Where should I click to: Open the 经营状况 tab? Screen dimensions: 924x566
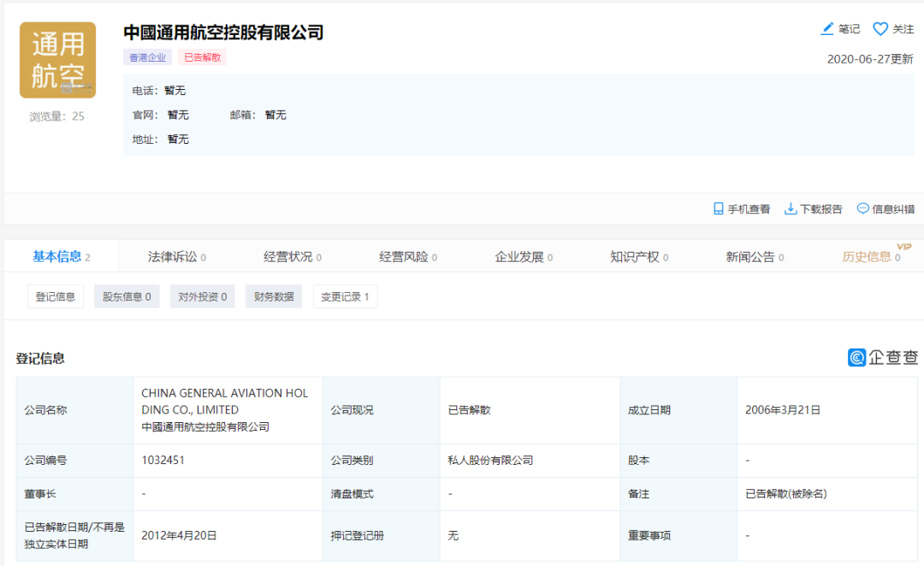293,257
